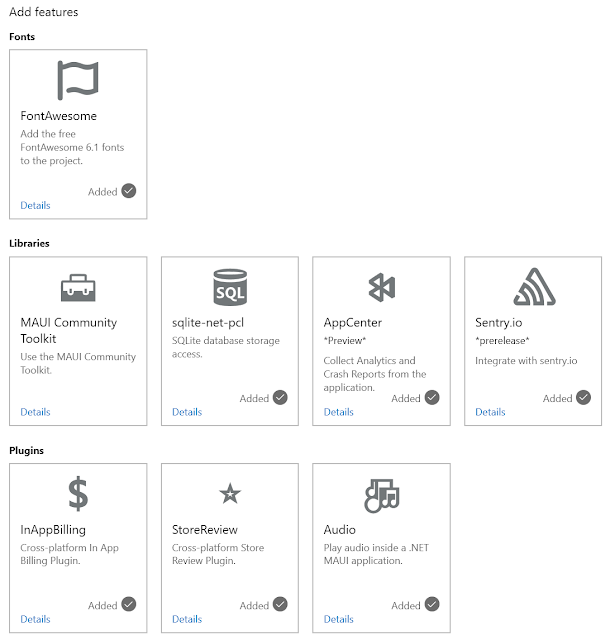Screen dimensions: 615x640
Task: Open Details link for Sentry.io
Action: tap(490, 412)
